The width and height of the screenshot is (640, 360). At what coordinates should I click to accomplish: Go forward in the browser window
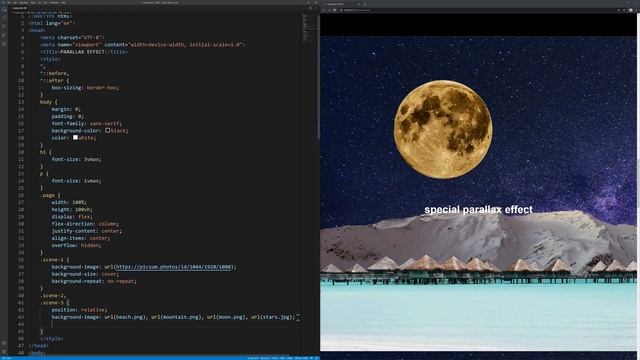[x=329, y=10]
